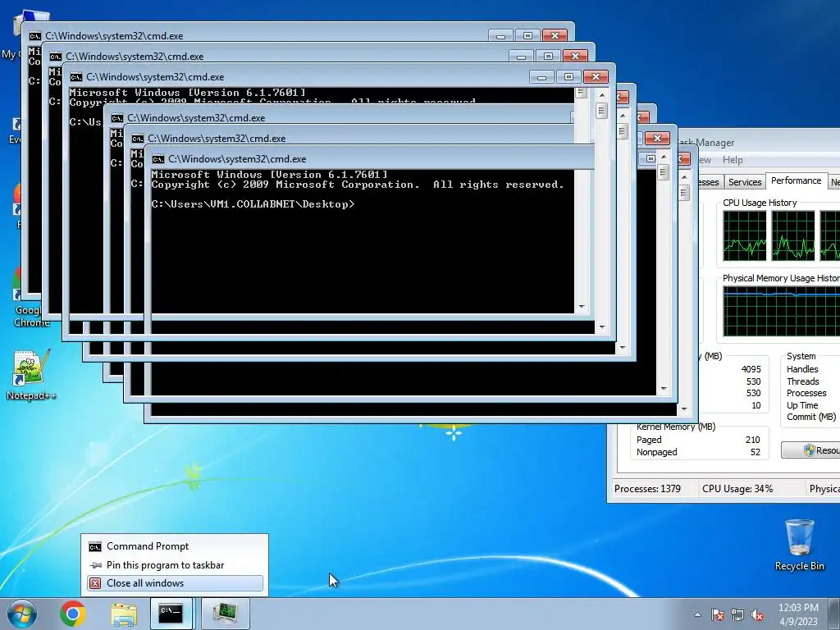Select Pin this program to taskbar
Screen dimensions: 840x630
click(175, 564)
